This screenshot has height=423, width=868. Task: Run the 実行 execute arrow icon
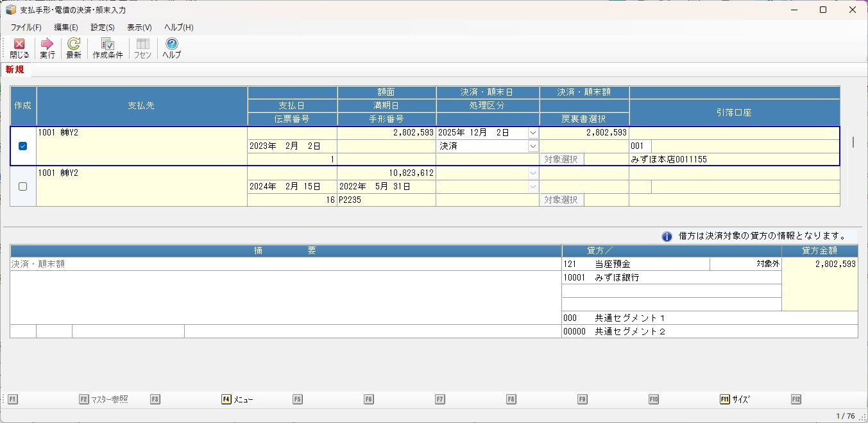47,44
